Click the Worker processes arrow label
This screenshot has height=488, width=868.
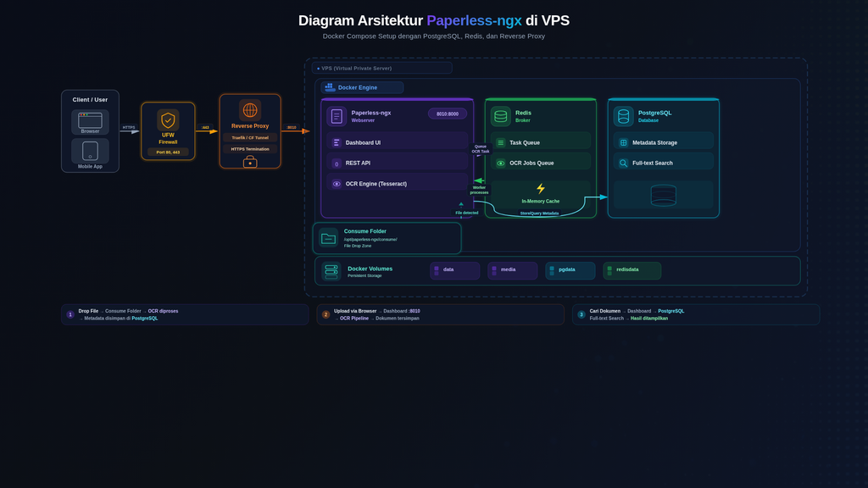[480, 190]
